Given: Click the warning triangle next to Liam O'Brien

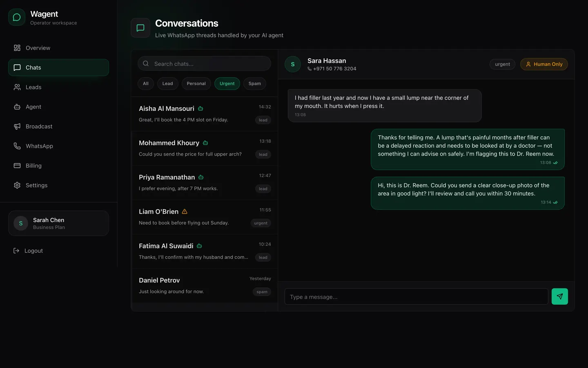Looking at the screenshot, I should 185,211.
